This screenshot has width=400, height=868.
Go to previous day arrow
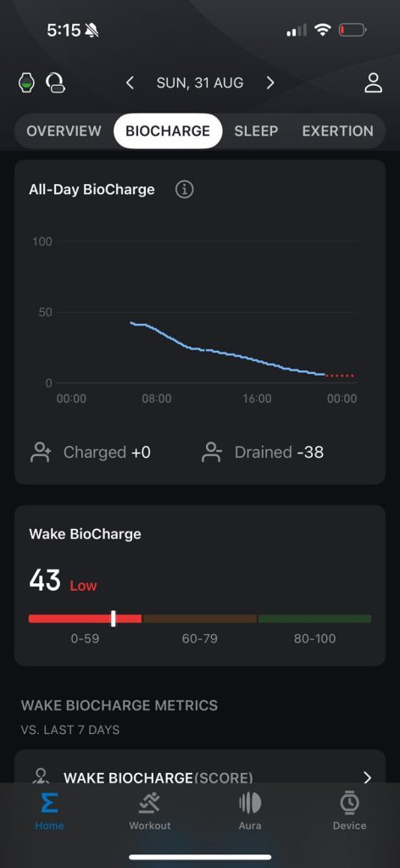(130, 83)
